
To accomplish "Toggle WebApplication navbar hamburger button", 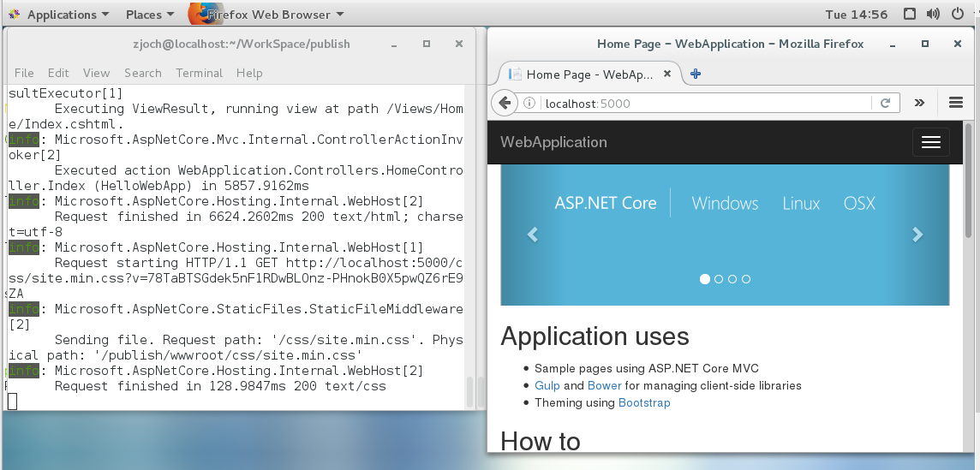I will 930,142.
